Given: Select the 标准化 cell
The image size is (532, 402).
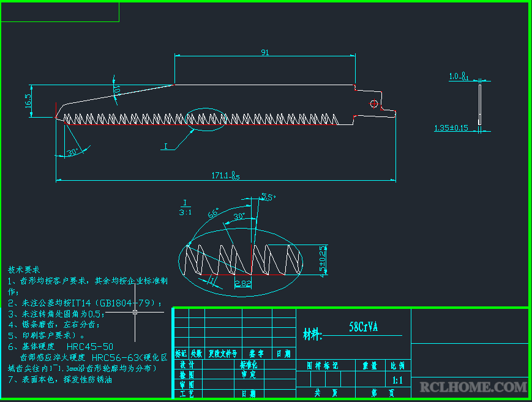Looking at the screenshot, I should [249, 365].
